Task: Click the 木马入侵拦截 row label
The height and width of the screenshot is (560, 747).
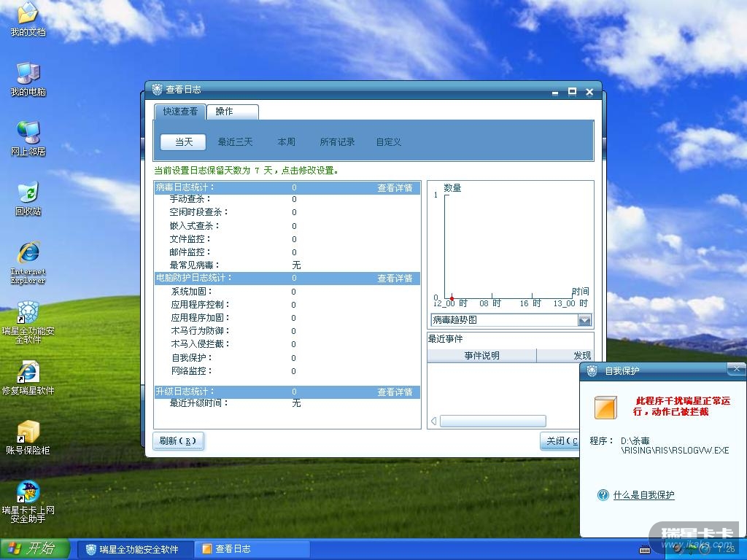Action: coord(200,344)
